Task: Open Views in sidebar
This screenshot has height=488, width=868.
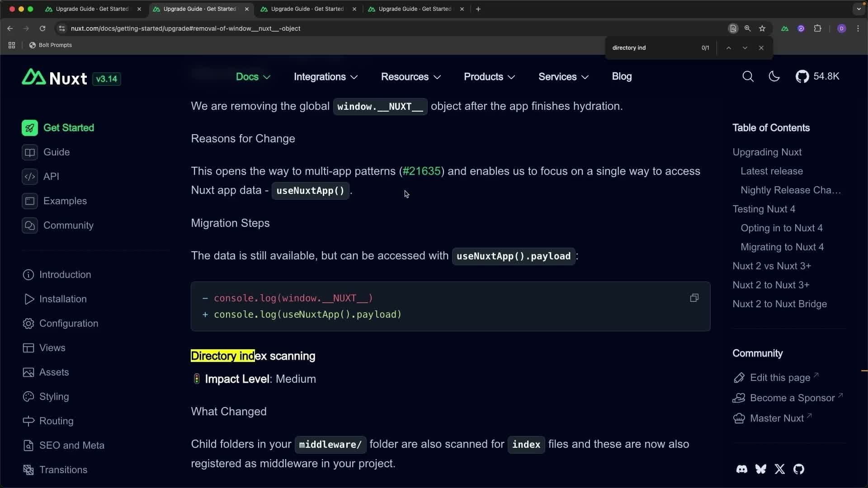Action: [44, 348]
